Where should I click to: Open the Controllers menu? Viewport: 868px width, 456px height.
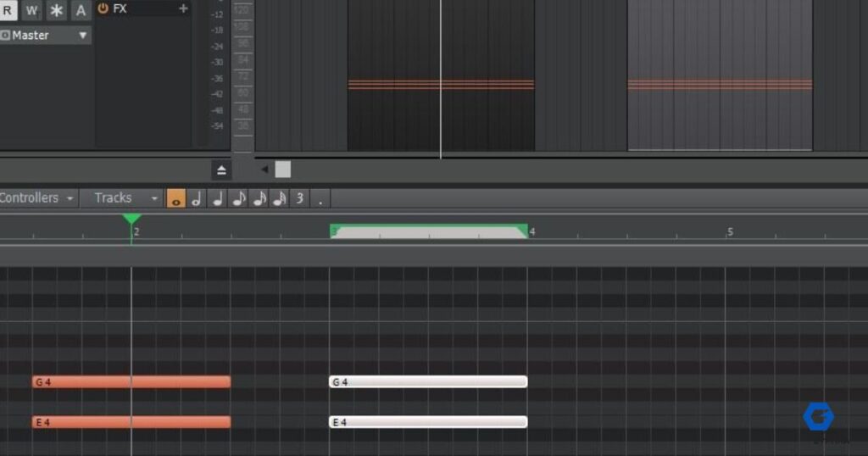[x=37, y=198]
